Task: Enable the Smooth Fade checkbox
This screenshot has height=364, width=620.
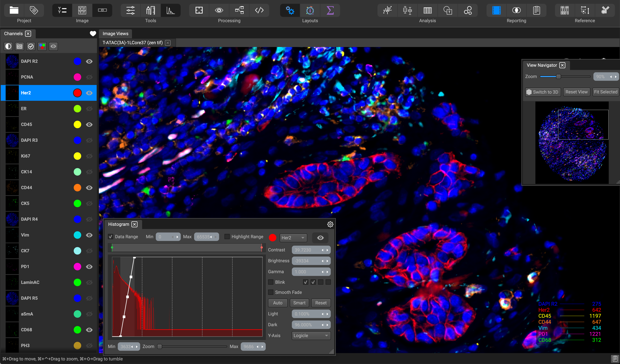Action: (271, 292)
